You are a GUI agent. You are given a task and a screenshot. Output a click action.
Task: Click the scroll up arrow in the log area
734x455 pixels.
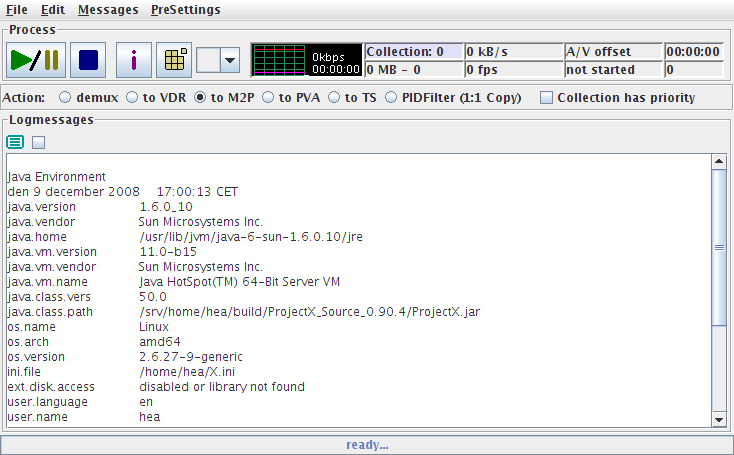718,162
